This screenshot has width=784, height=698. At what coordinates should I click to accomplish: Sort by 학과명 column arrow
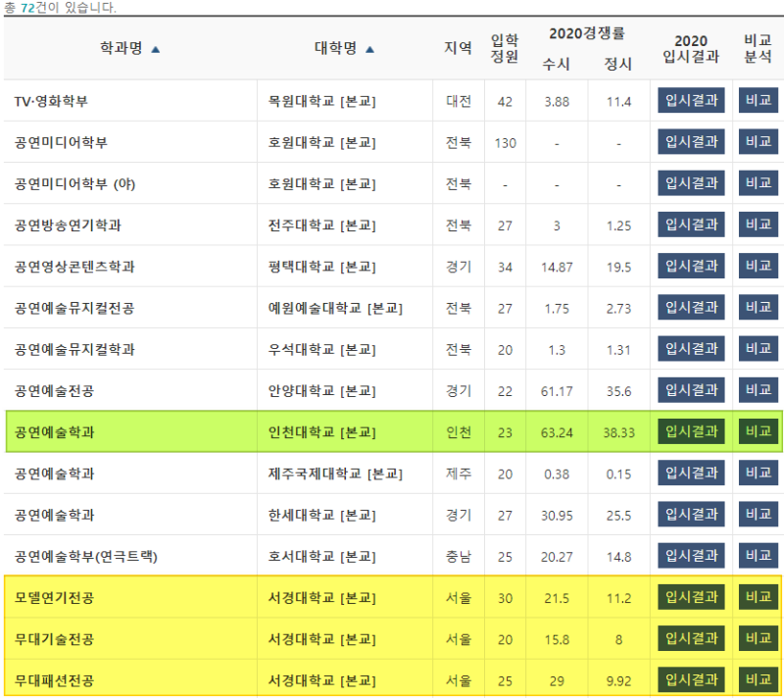[x=156, y=49]
